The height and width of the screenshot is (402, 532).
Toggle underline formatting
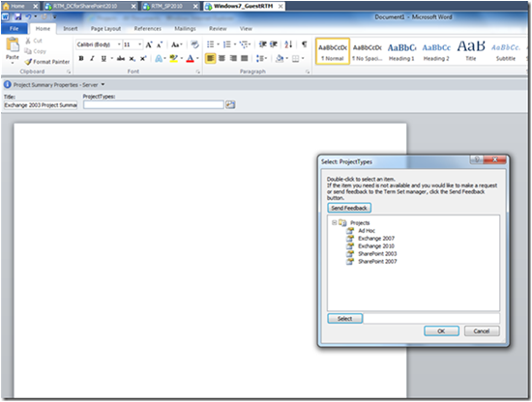pyautogui.click(x=103, y=58)
